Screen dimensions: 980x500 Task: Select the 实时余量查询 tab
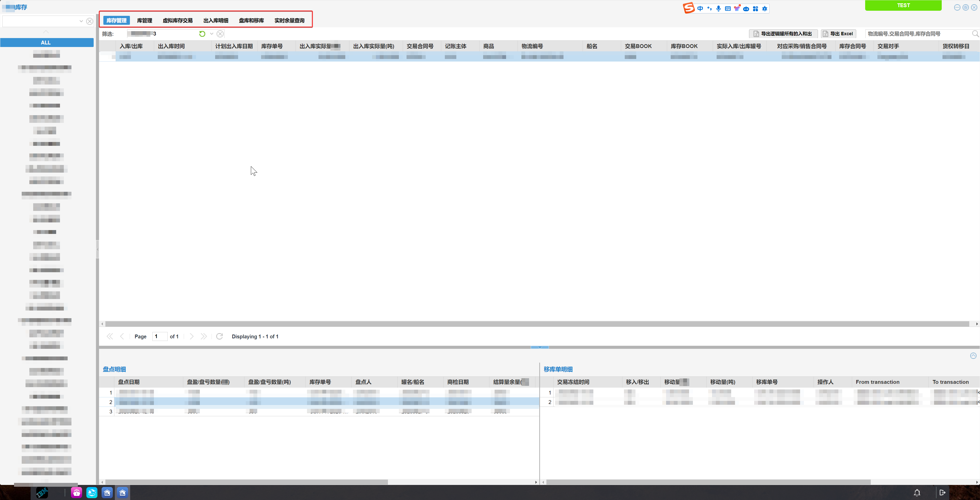click(x=289, y=21)
